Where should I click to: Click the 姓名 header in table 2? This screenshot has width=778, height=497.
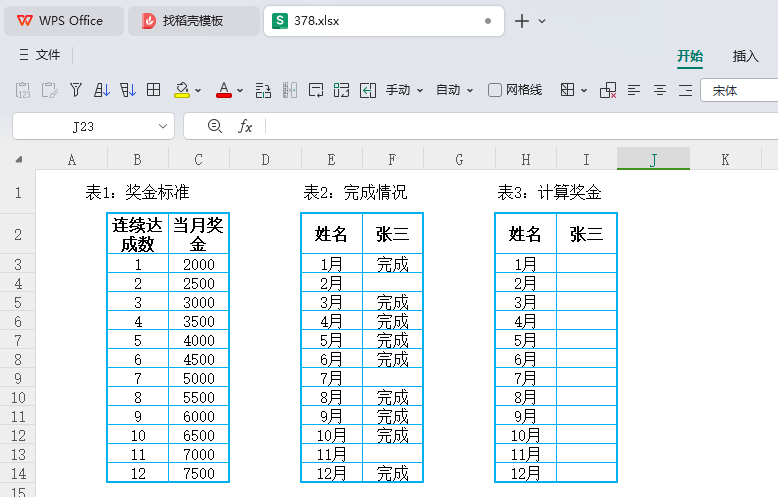331,234
